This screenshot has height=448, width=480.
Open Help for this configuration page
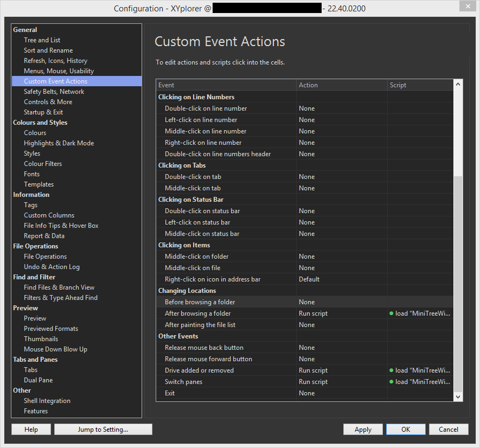(31, 429)
